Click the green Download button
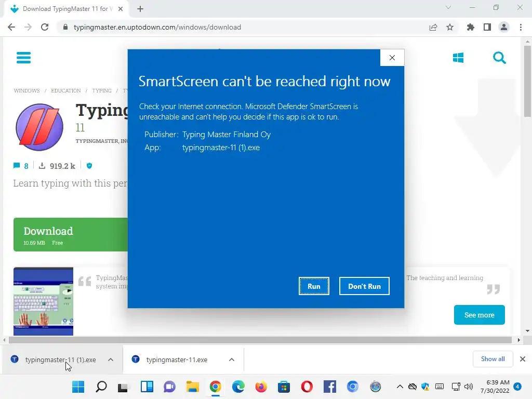 [71, 234]
